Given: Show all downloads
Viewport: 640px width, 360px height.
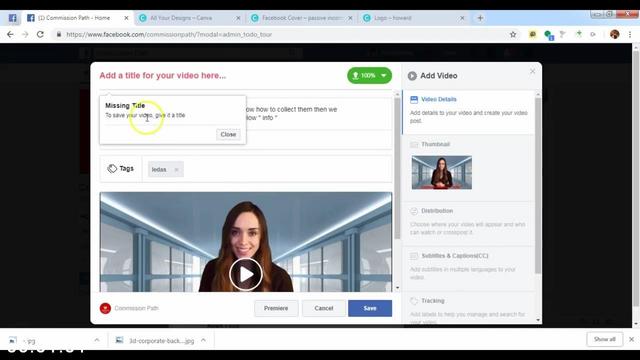Looking at the screenshot, I should (x=604, y=339).
